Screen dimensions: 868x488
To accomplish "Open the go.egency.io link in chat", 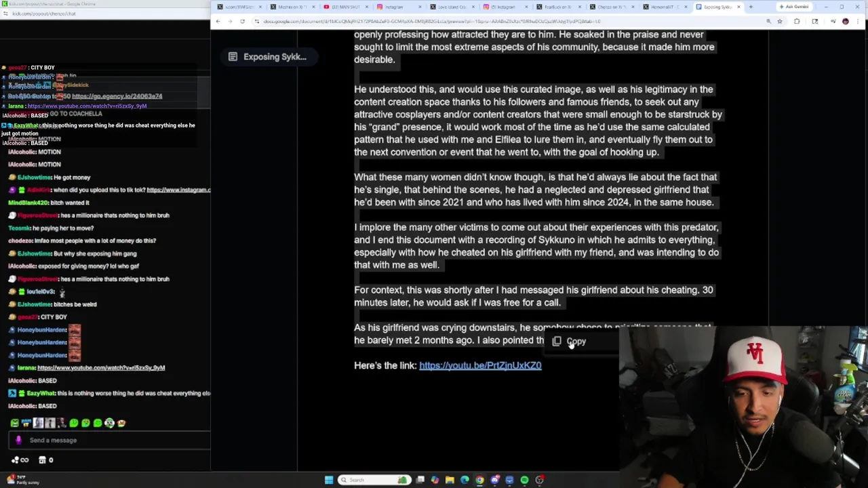I will point(117,96).
